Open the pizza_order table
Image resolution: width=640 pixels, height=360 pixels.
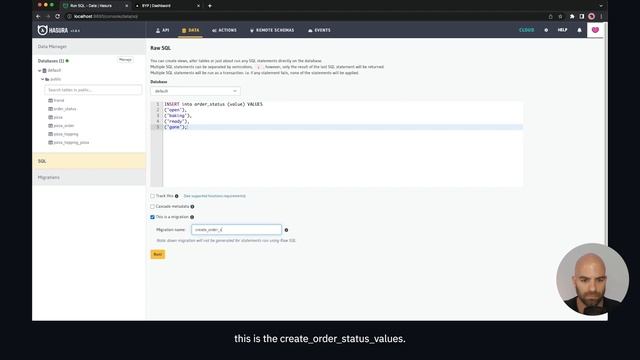pyautogui.click(x=64, y=126)
